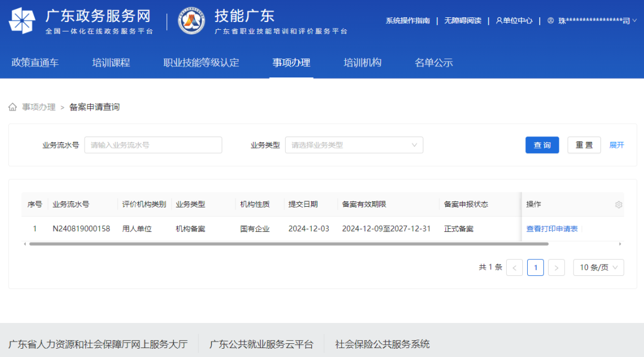
Task: Click the 广东政务服务网 pinwheel logo
Action: coord(21,21)
